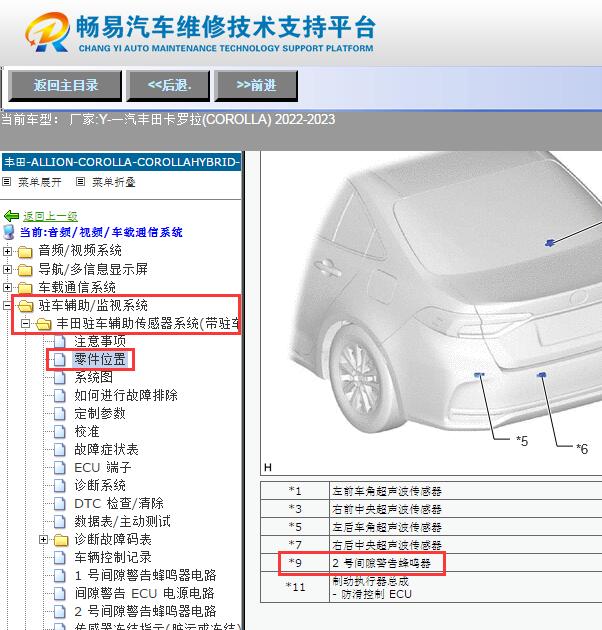Go back with the <<后退 button
This screenshot has height=630, width=602.
[x=169, y=86]
